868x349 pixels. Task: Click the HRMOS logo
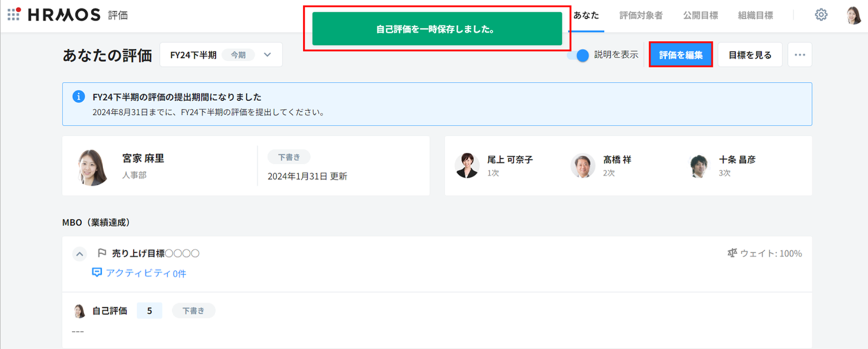[64, 15]
